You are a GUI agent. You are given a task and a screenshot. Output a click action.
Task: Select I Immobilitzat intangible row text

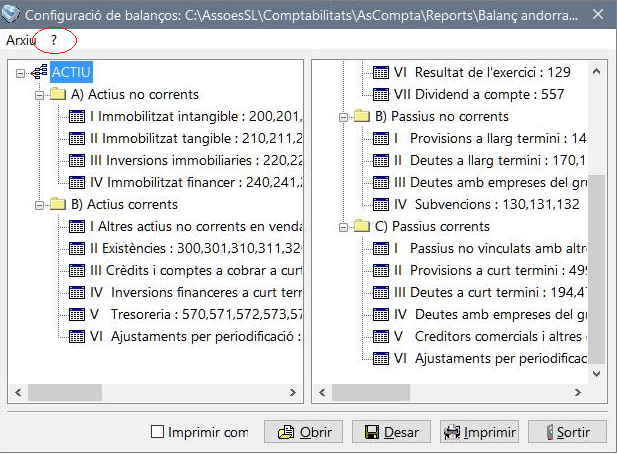tap(196, 116)
